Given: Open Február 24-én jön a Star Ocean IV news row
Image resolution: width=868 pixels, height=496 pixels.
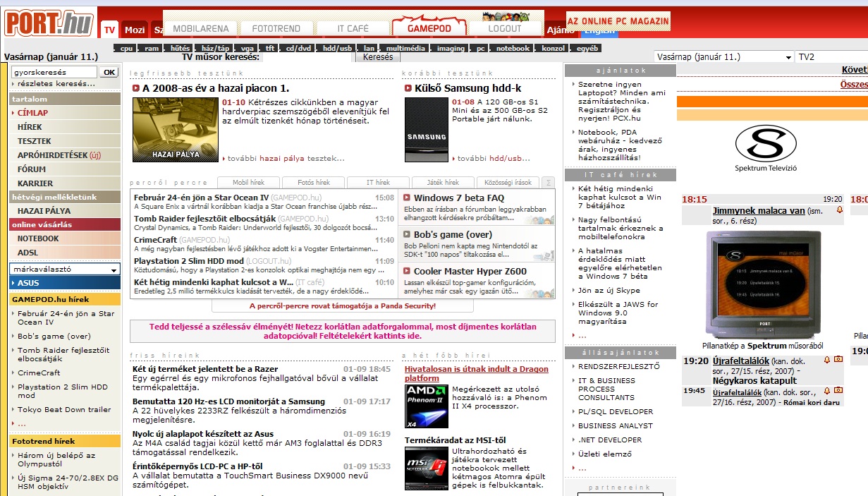Looking at the screenshot, I should tap(264, 202).
